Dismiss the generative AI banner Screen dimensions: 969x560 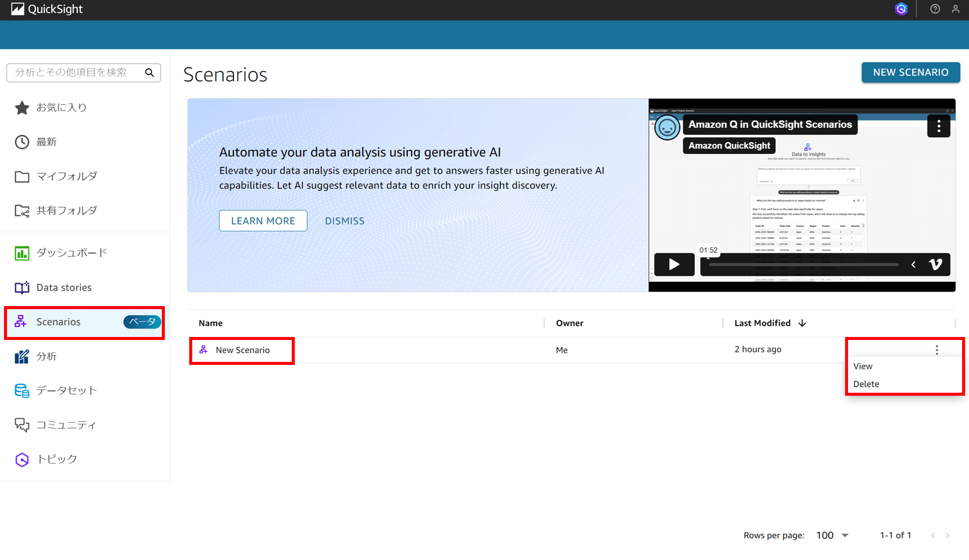pyautogui.click(x=345, y=221)
